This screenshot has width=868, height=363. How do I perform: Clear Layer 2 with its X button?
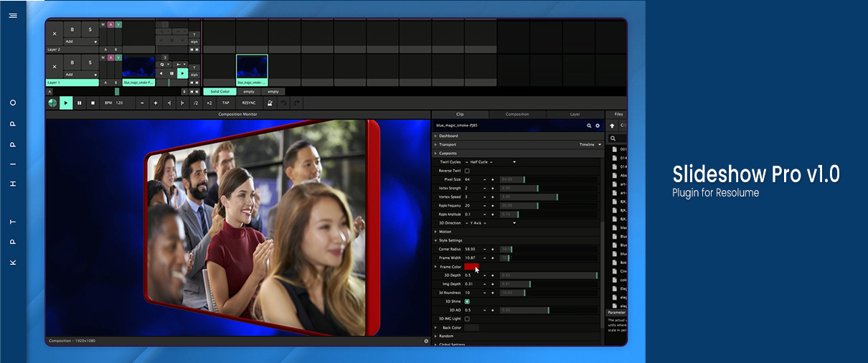click(x=55, y=34)
